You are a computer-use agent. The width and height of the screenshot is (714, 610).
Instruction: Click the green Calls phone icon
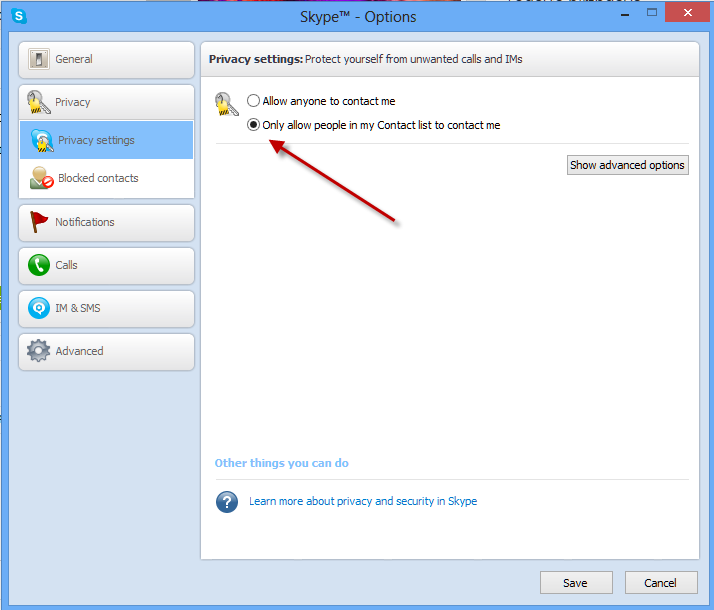[39, 265]
